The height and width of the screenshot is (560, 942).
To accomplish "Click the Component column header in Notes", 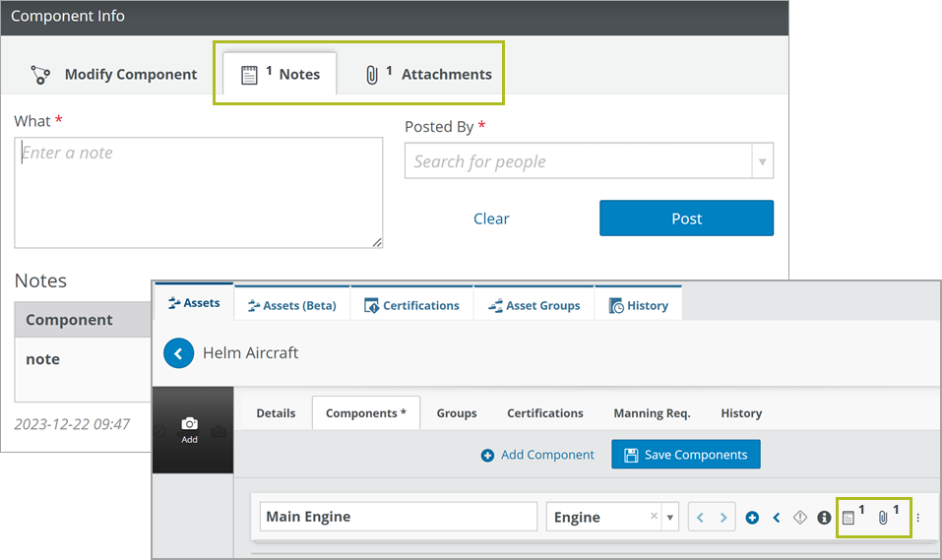I will point(69,320).
